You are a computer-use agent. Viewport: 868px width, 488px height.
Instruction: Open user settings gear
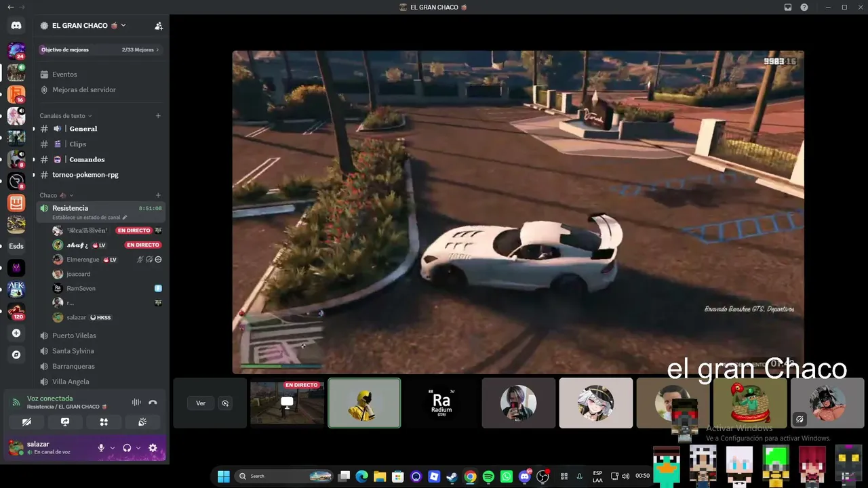coord(153,448)
